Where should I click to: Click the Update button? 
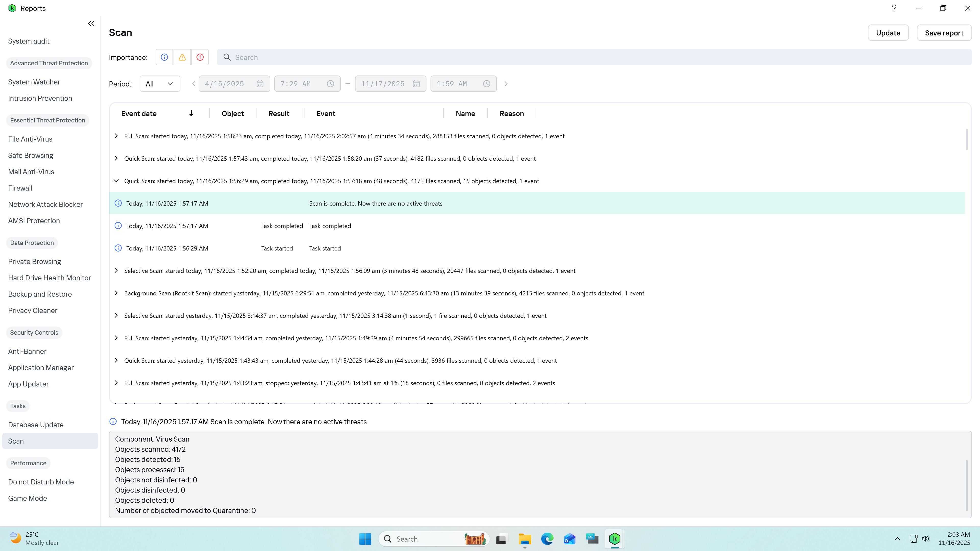click(888, 33)
